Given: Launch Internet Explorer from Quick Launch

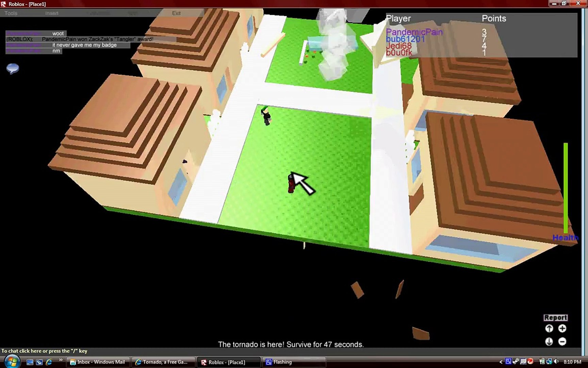Looking at the screenshot, I should [49, 362].
